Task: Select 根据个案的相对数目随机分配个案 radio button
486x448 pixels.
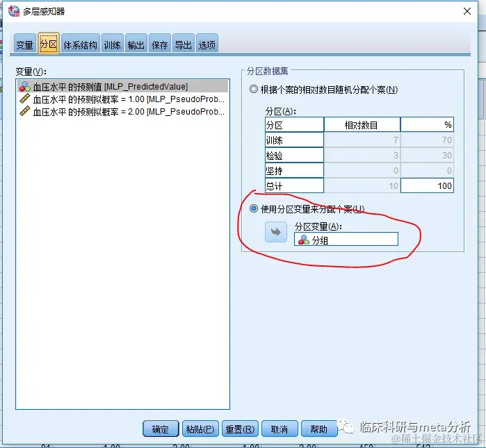Action: coord(254,90)
